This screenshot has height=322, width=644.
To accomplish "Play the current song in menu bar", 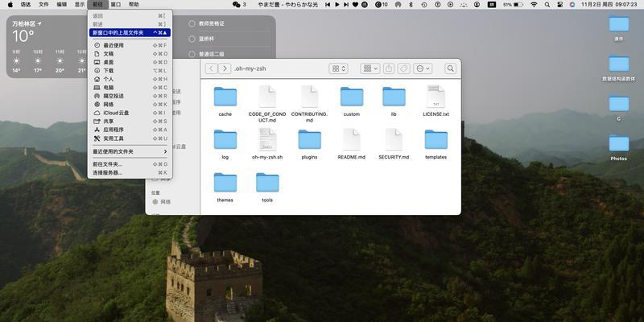I will pyautogui.click(x=337, y=5).
